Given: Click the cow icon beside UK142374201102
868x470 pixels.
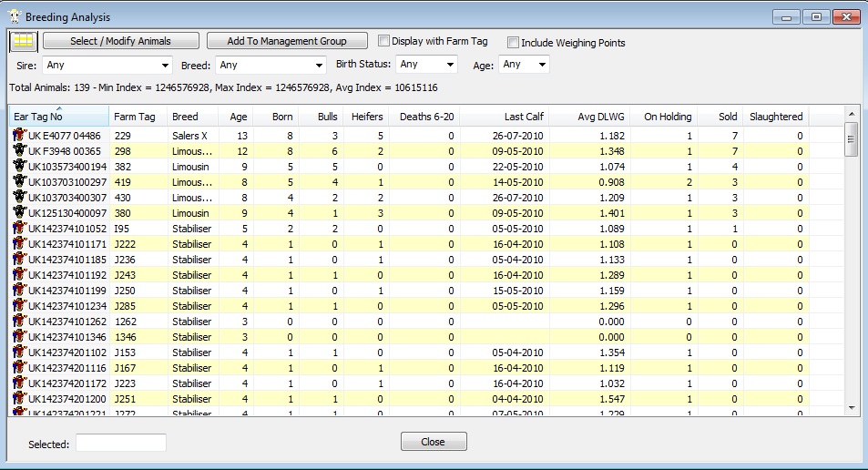Looking at the screenshot, I should point(20,352).
